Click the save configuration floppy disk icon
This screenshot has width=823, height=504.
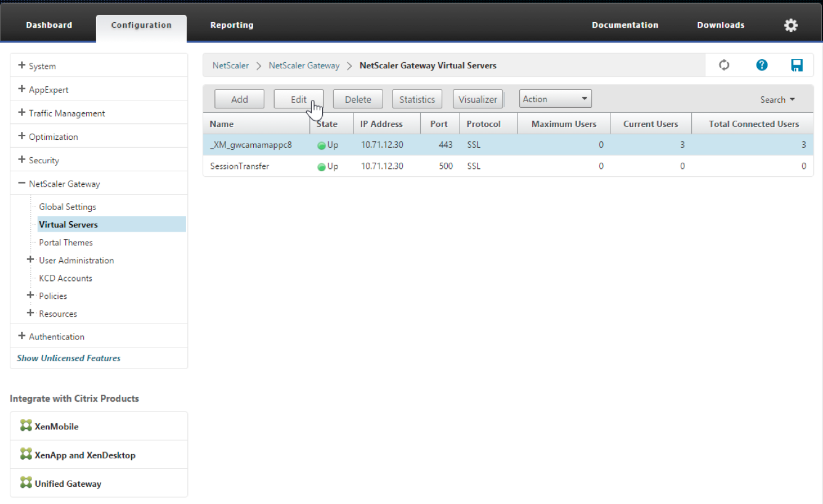(797, 65)
